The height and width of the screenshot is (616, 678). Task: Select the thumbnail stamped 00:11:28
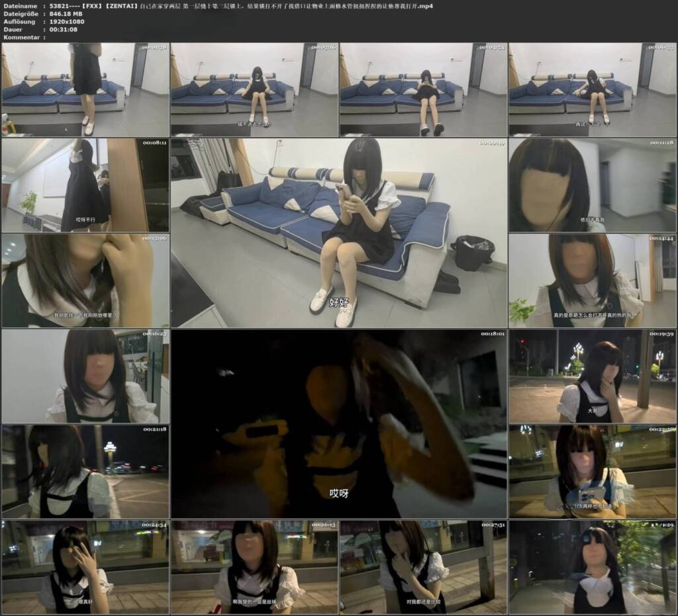593,185
